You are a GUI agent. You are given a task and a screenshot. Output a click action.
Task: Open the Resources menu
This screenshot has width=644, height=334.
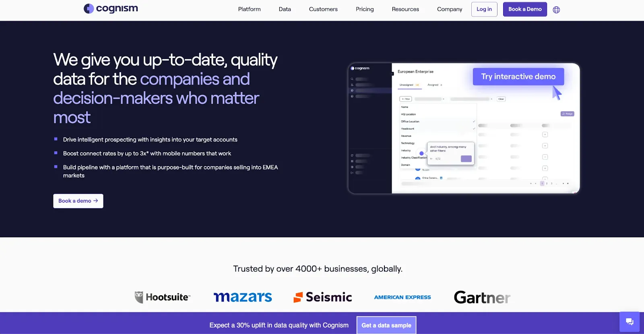pos(405,9)
